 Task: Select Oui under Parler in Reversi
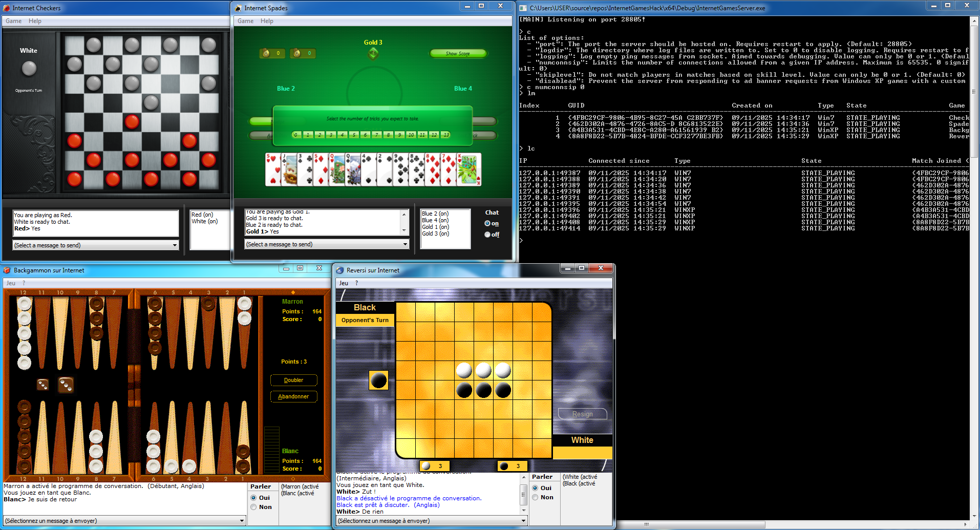click(535, 487)
